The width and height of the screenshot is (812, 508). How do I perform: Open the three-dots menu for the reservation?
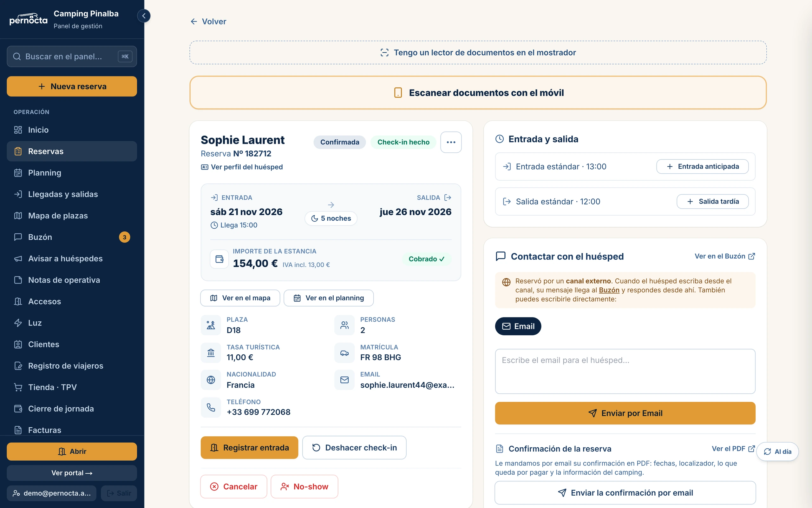pos(451,142)
